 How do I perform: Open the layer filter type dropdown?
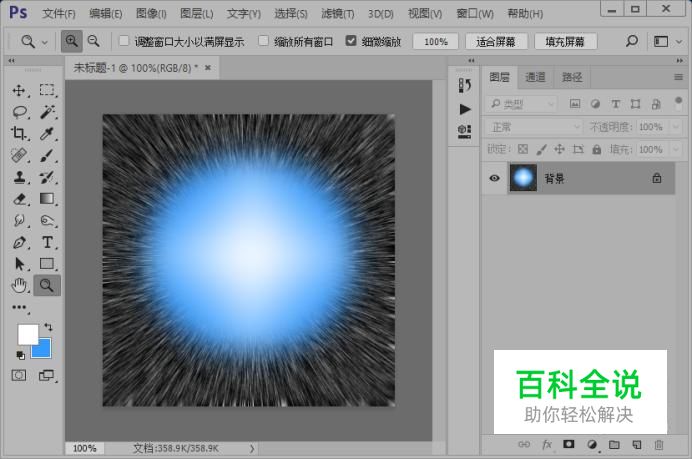(521, 104)
